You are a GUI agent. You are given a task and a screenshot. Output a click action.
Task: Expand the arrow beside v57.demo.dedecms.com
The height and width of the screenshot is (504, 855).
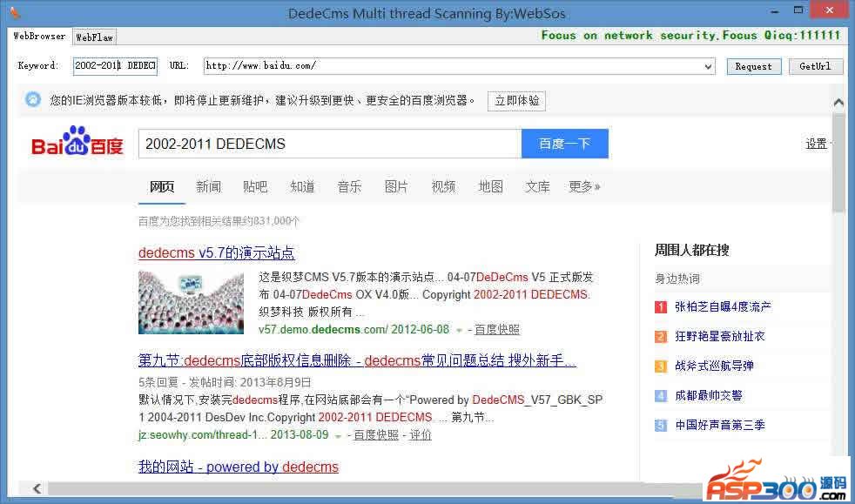point(459,331)
